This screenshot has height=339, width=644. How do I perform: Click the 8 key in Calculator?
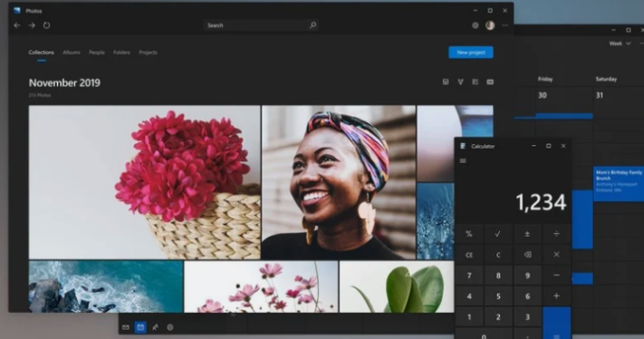point(498,276)
